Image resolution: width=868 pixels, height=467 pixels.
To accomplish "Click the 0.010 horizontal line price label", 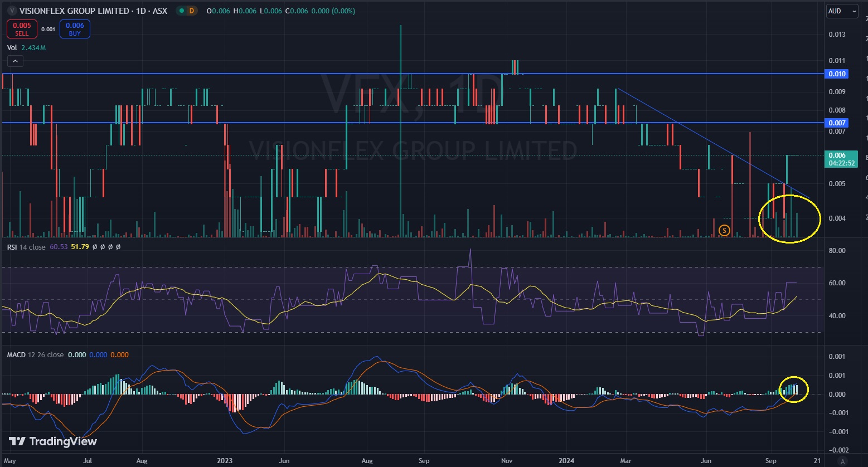I will (x=836, y=74).
